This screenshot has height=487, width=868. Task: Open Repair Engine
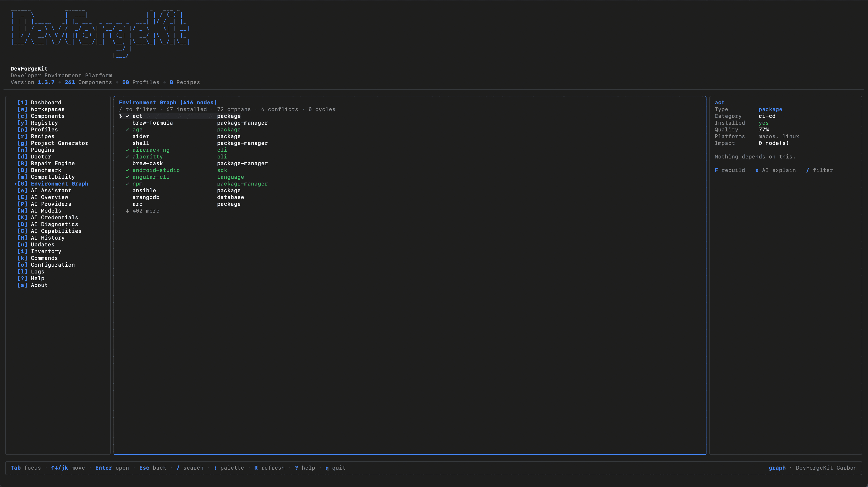tap(46, 163)
